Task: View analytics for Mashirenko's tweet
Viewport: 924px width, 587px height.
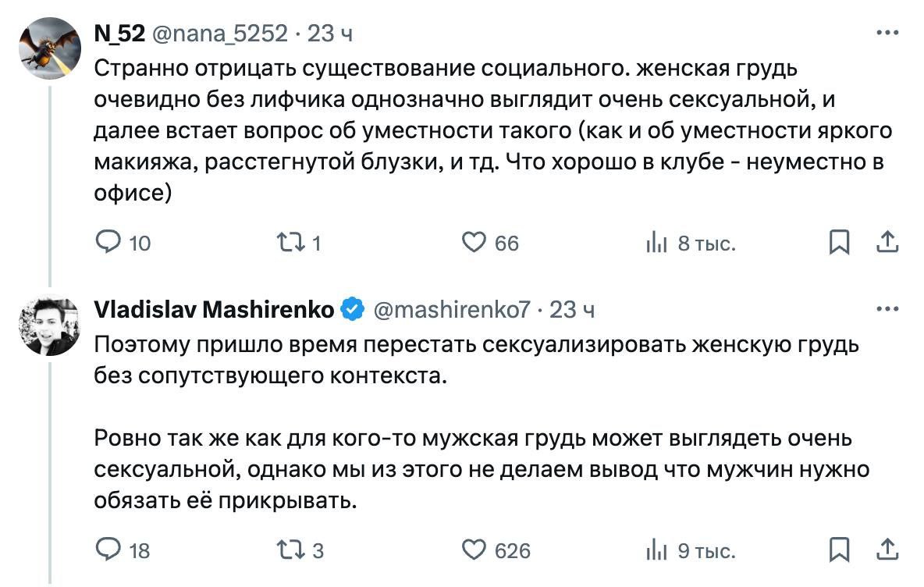Action: tap(656, 550)
